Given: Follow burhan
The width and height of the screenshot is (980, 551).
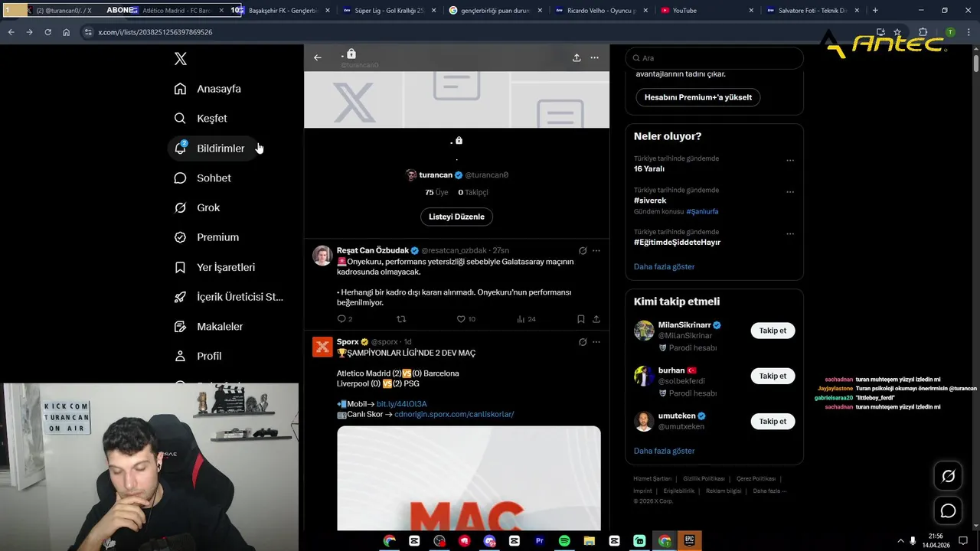Looking at the screenshot, I should pyautogui.click(x=773, y=376).
